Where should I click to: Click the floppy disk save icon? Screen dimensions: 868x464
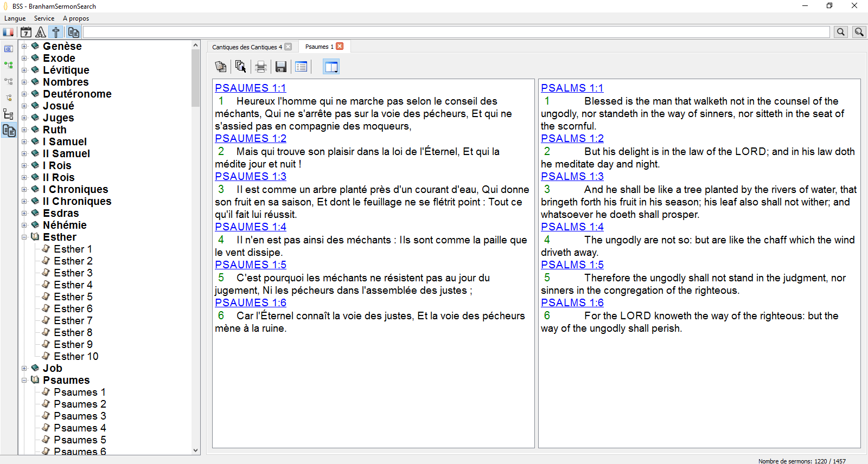tap(281, 67)
